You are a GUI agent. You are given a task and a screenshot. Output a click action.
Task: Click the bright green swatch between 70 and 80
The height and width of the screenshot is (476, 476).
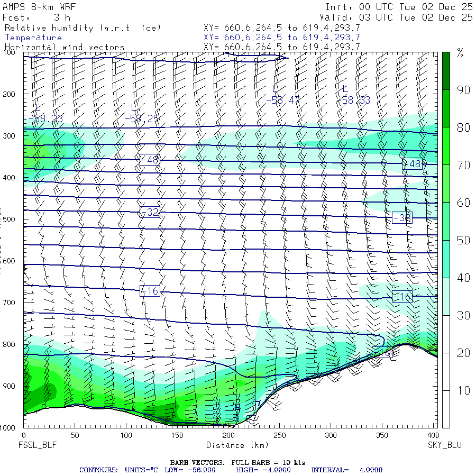click(x=446, y=146)
